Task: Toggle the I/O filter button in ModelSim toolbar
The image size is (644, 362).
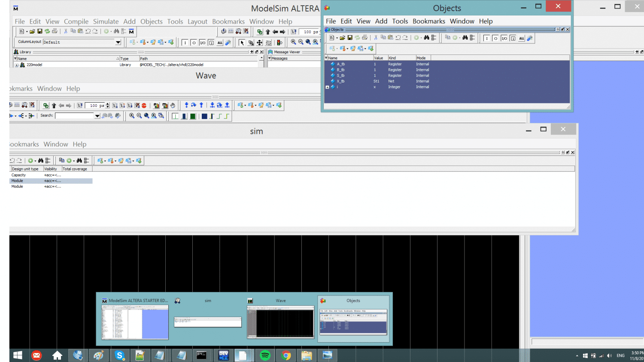Action: pyautogui.click(x=202, y=43)
